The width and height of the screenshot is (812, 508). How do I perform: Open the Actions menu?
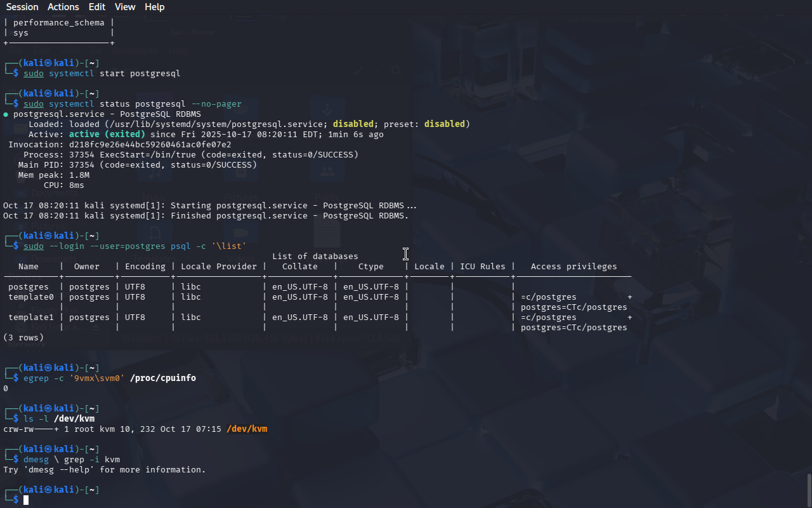coord(63,7)
